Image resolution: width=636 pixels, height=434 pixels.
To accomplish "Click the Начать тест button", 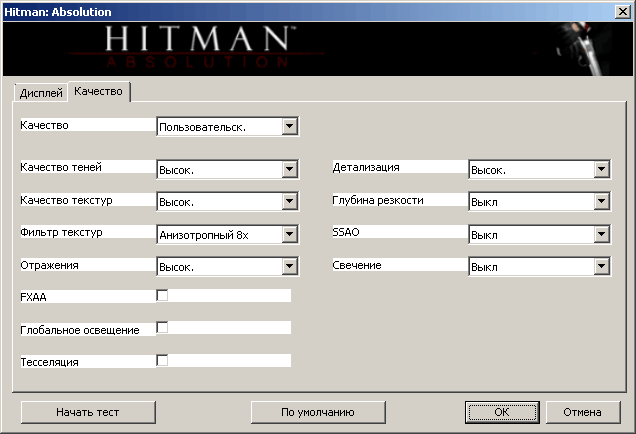I will click(88, 413).
